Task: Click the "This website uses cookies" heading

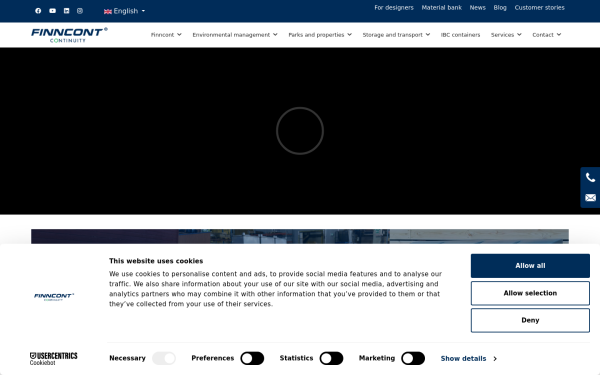Action: (x=156, y=261)
